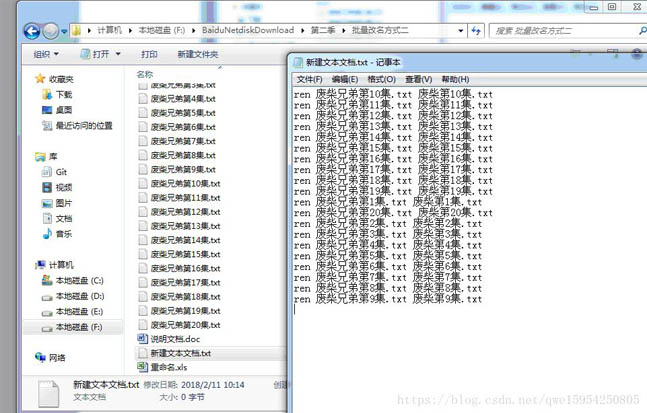Open 本地磁盘 (D:) in navigation pane
The width and height of the screenshot is (647, 413).
(73, 296)
